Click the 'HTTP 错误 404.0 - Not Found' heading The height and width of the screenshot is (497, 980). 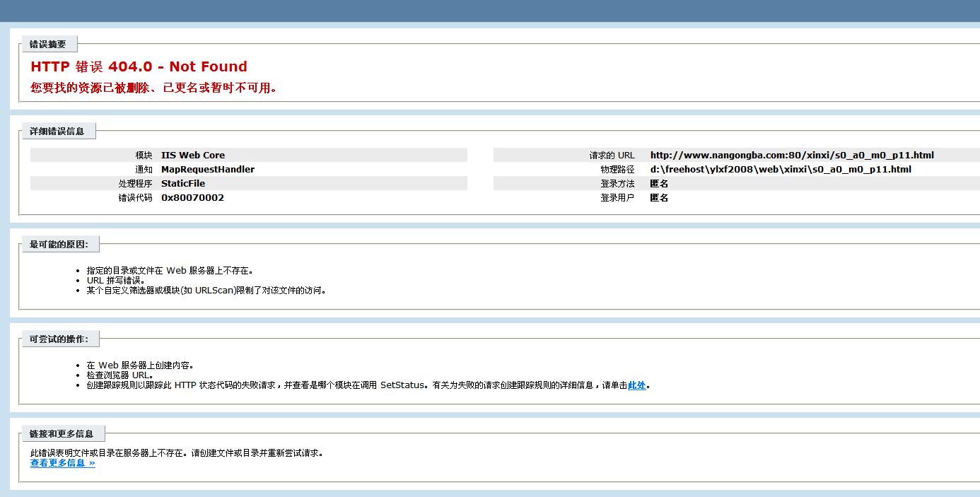coord(139,66)
